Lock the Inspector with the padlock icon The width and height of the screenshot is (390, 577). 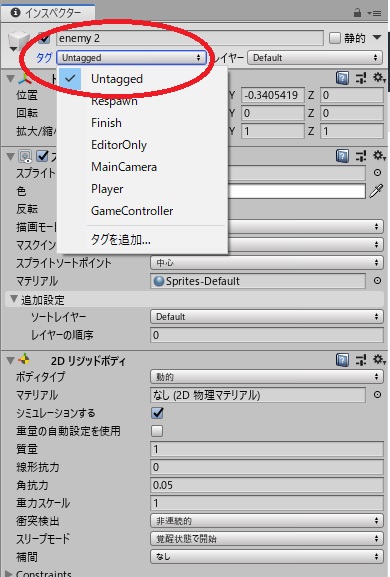[357, 13]
